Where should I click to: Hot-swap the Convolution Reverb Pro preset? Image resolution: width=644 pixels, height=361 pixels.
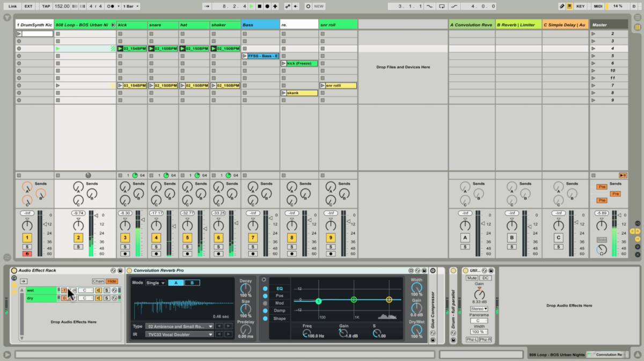click(x=418, y=270)
